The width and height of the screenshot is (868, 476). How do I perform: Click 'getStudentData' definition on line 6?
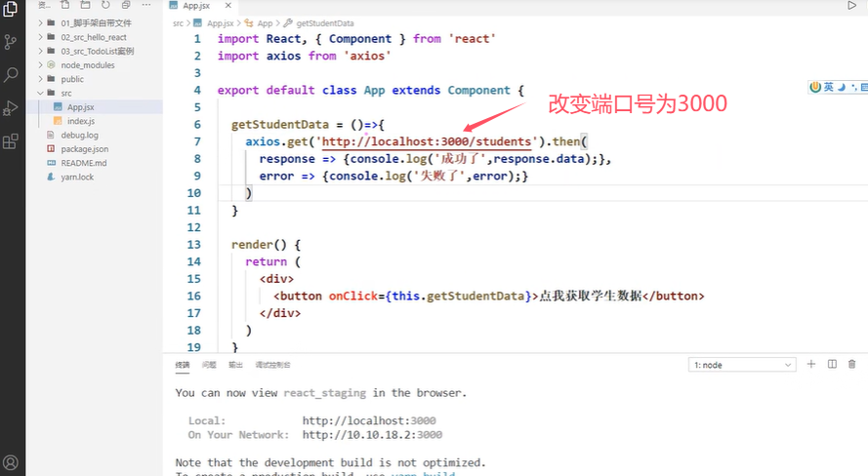pos(280,125)
